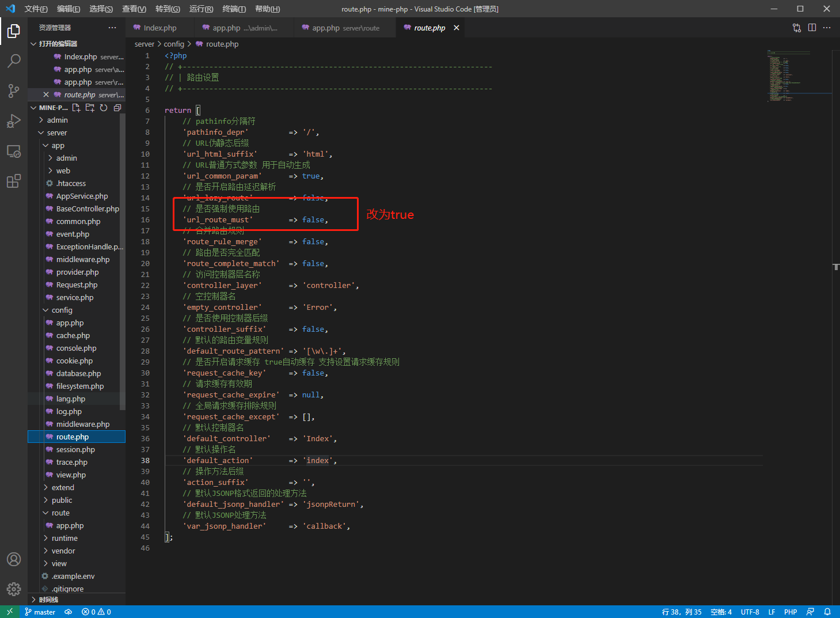Open the Accounts icon in activity bar
Screen dimensions: 840x618
[x=14, y=559]
